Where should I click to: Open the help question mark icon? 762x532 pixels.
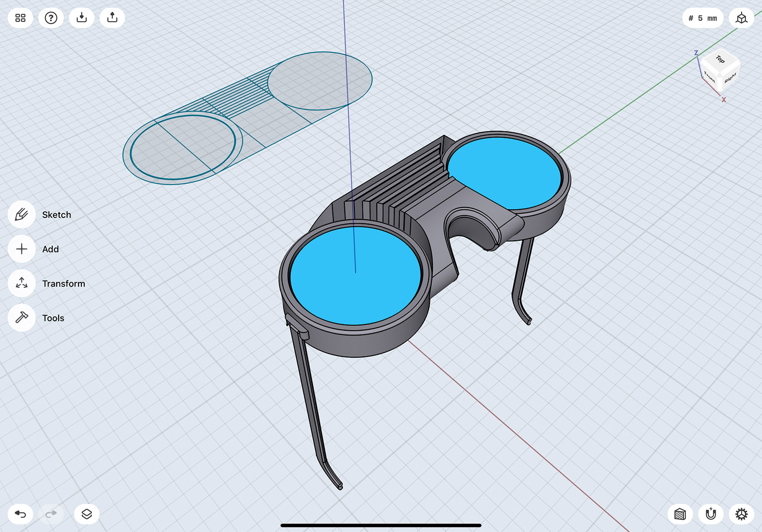coord(51,18)
